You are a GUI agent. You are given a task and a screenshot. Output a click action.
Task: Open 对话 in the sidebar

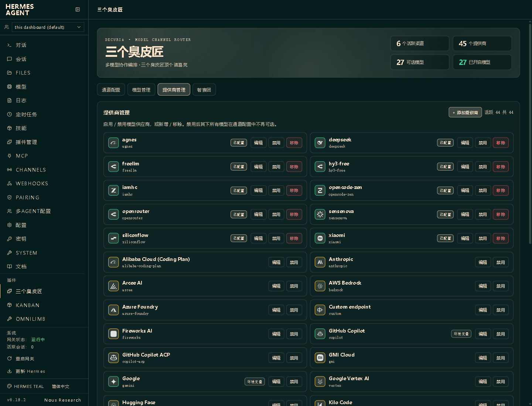(44, 45)
